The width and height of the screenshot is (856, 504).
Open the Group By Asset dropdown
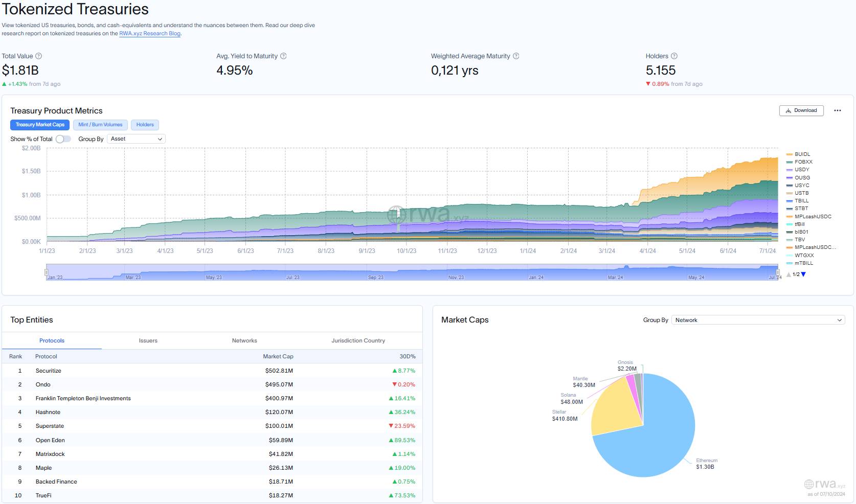click(136, 139)
